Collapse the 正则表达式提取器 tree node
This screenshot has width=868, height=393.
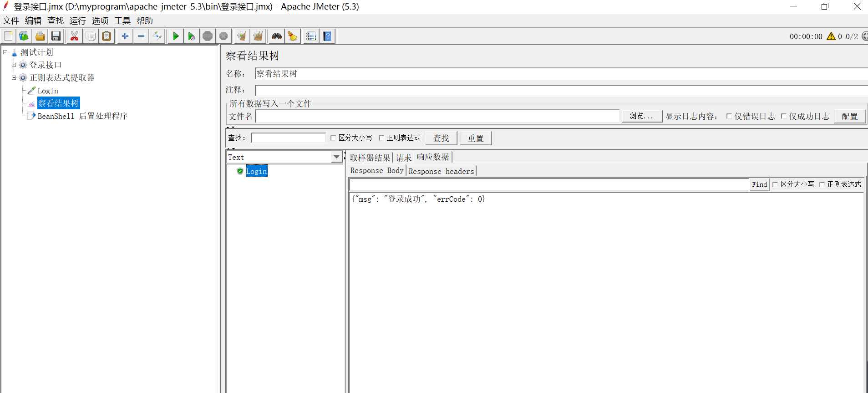click(14, 78)
